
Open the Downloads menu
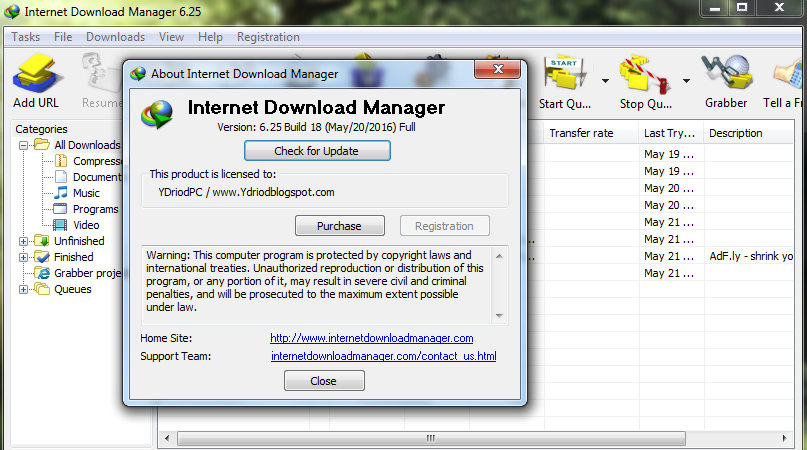pyautogui.click(x=115, y=37)
